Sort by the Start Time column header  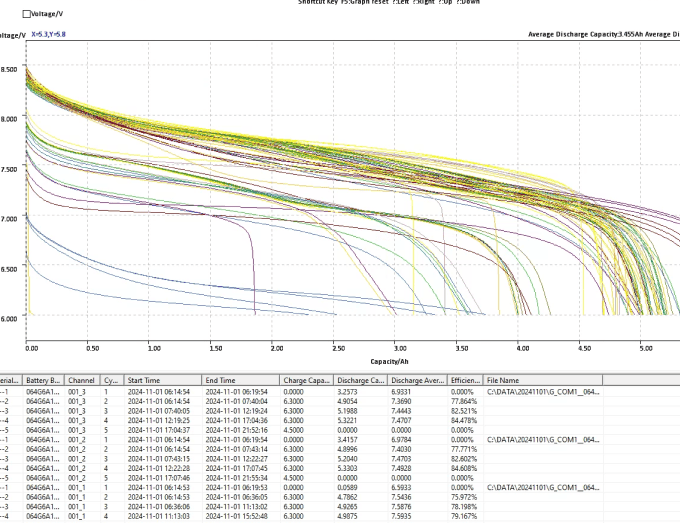pyautogui.click(x=163, y=380)
